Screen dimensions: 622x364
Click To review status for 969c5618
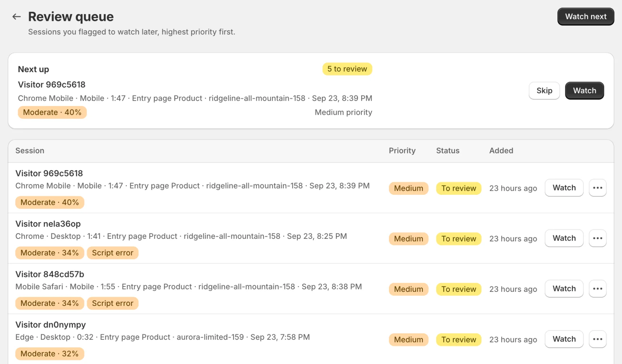pyautogui.click(x=459, y=188)
